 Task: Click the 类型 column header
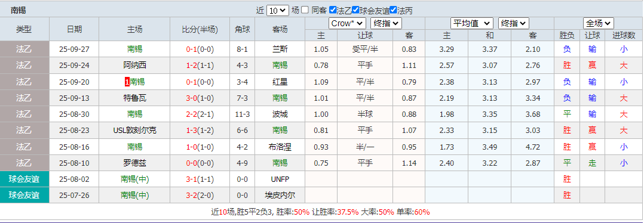pyautogui.click(x=24, y=29)
